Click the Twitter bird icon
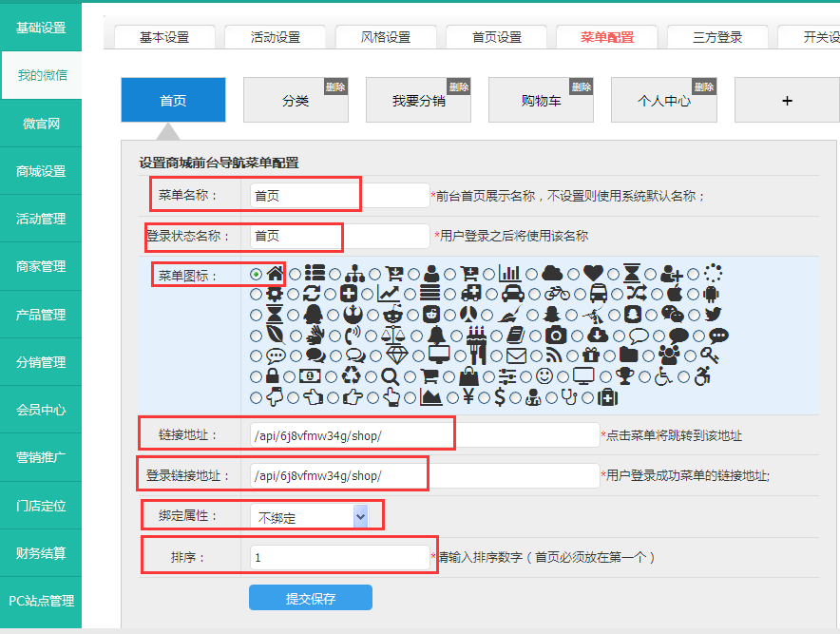This screenshot has height=634, width=840. [x=713, y=315]
